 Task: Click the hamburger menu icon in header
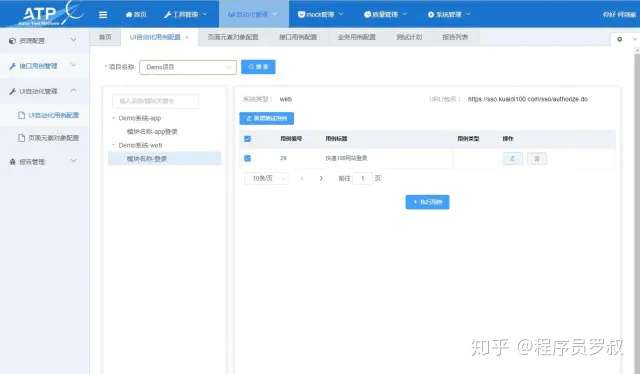[103, 15]
